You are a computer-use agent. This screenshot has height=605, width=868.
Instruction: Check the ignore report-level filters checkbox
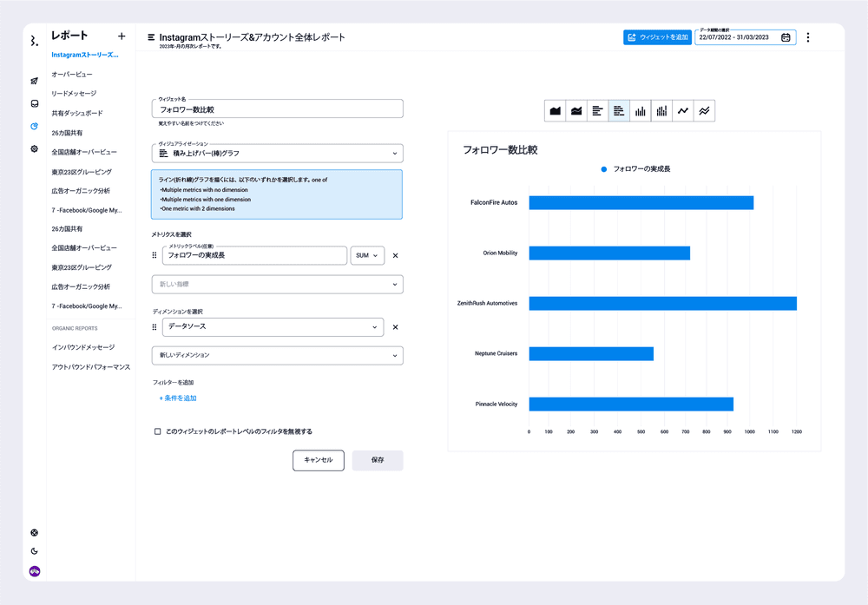pyautogui.click(x=157, y=431)
